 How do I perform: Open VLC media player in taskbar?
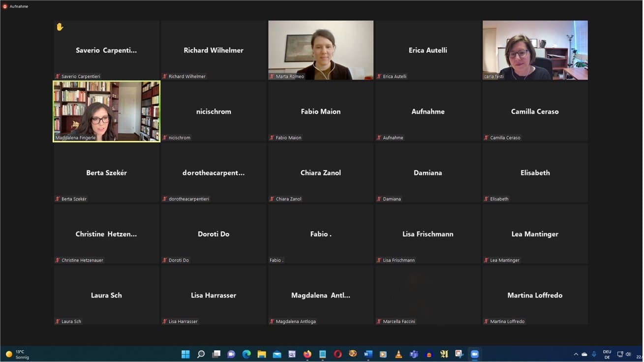pos(399,354)
